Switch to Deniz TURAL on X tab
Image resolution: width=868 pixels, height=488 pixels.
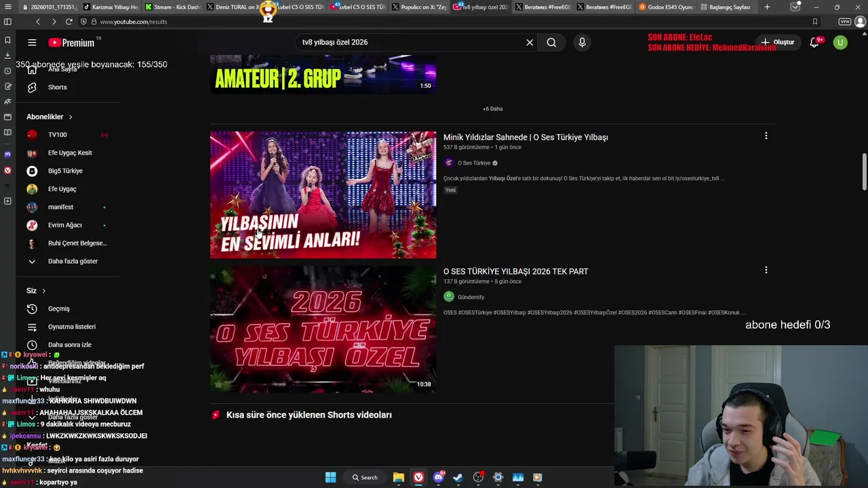tap(234, 7)
